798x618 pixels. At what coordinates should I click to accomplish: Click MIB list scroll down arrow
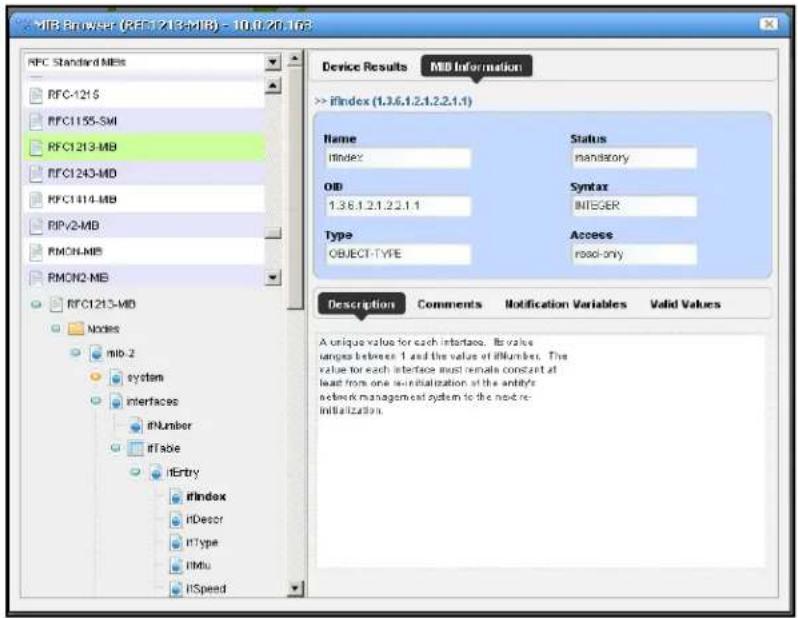tap(273, 278)
